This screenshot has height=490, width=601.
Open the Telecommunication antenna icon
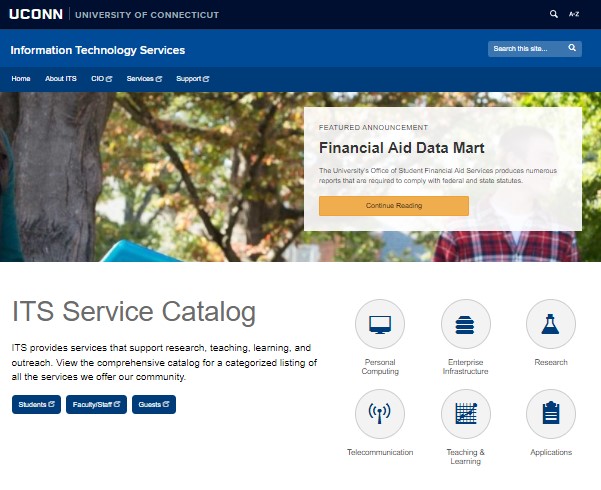pyautogui.click(x=380, y=414)
